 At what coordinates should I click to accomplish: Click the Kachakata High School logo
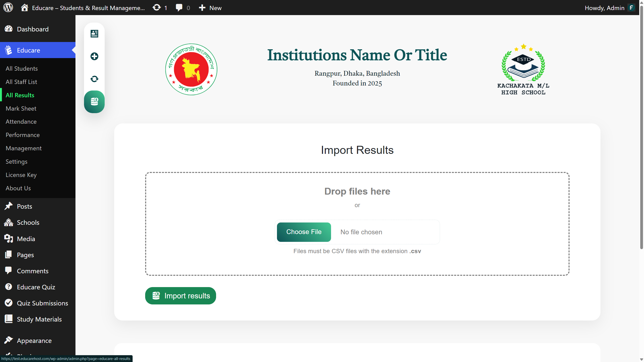(523, 69)
